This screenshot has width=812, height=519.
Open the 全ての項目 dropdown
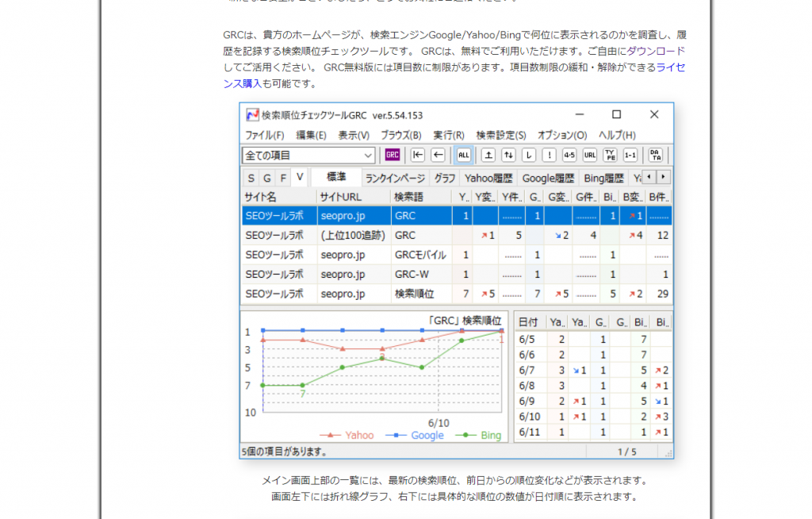[308, 155]
